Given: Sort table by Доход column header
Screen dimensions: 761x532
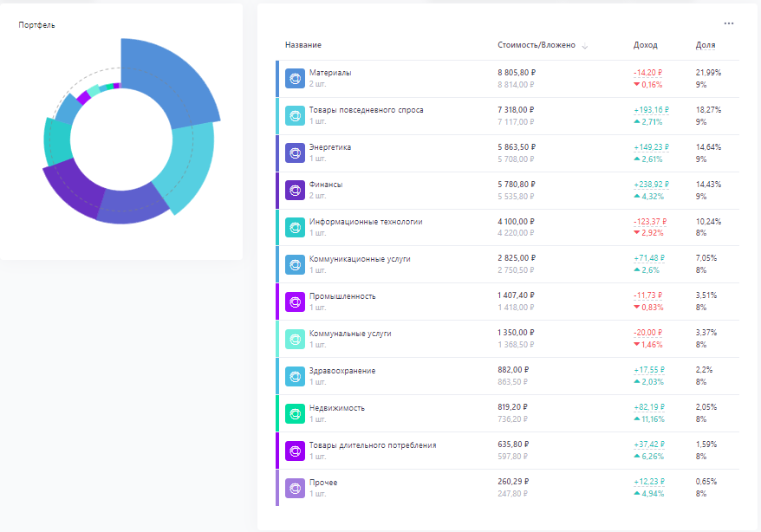Looking at the screenshot, I should pyautogui.click(x=645, y=45).
